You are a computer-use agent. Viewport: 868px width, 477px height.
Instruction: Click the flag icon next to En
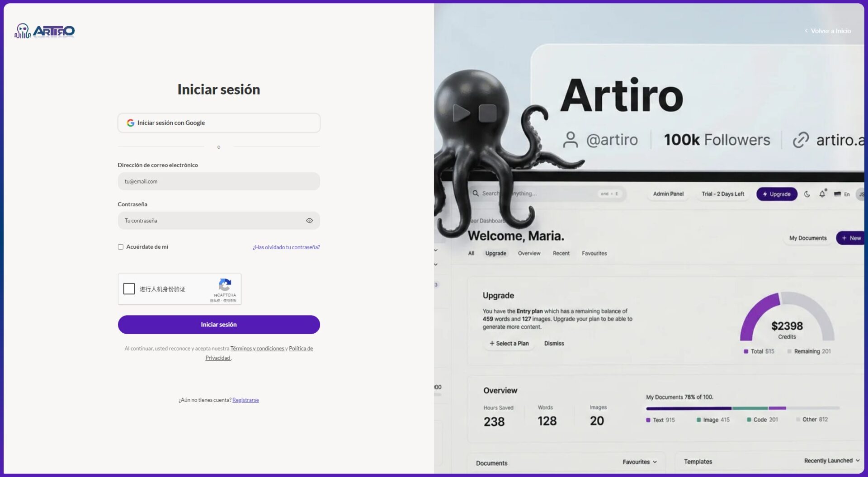pos(837,194)
